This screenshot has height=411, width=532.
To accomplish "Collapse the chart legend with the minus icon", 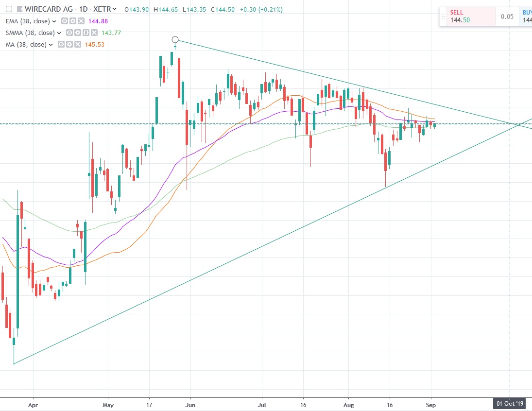I will [x=10, y=9].
